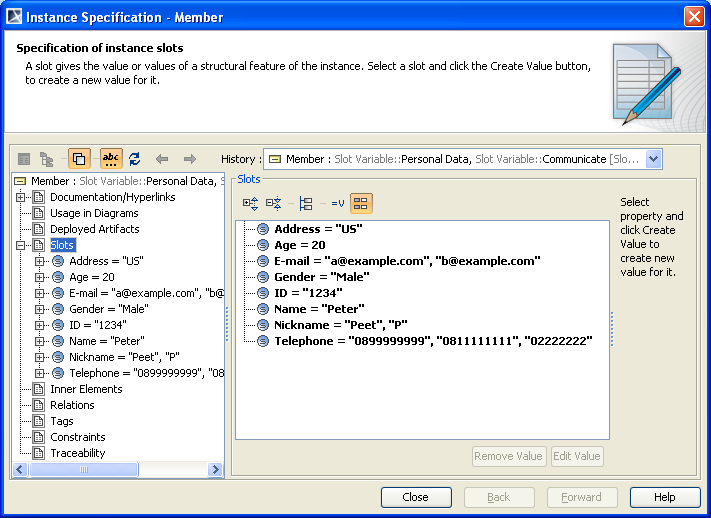Click the left tree scrollbar's right arrow

click(215, 469)
